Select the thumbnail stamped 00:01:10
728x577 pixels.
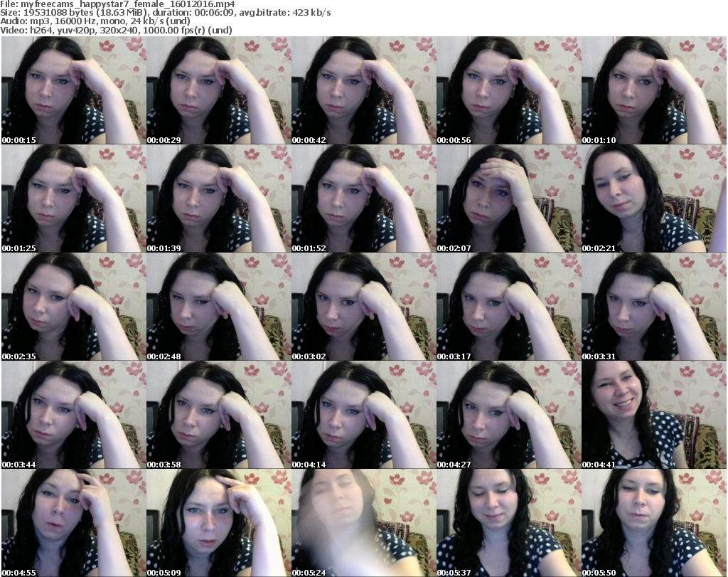tap(654, 90)
